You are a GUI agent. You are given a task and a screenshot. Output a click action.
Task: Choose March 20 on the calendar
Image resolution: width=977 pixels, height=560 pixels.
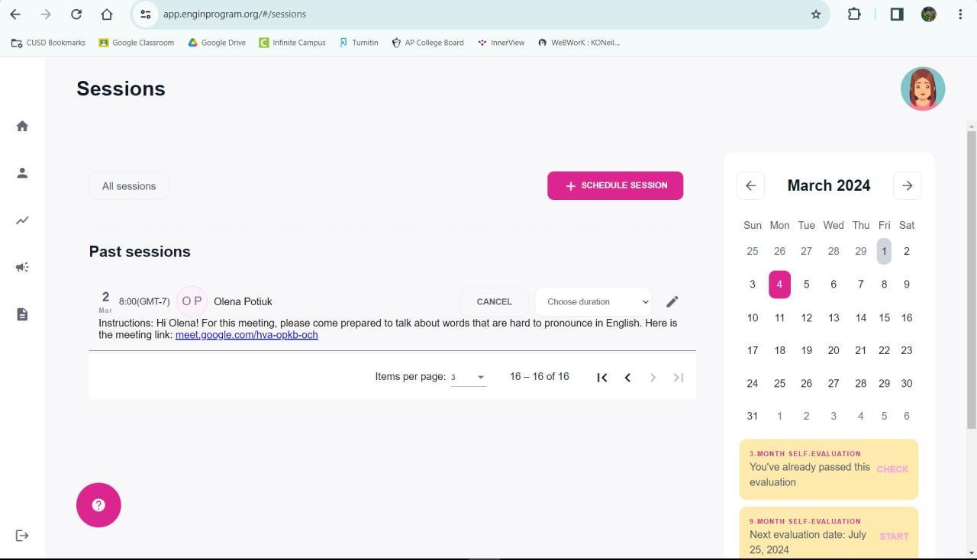pyautogui.click(x=834, y=350)
